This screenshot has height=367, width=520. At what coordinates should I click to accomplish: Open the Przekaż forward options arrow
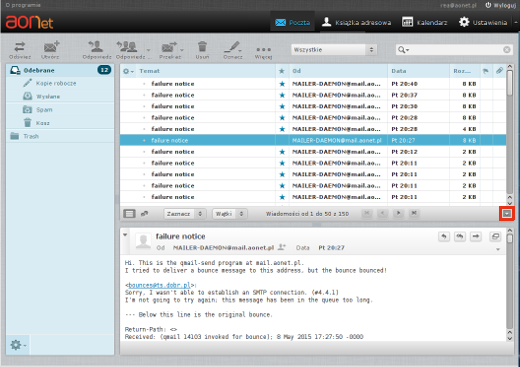(182, 50)
